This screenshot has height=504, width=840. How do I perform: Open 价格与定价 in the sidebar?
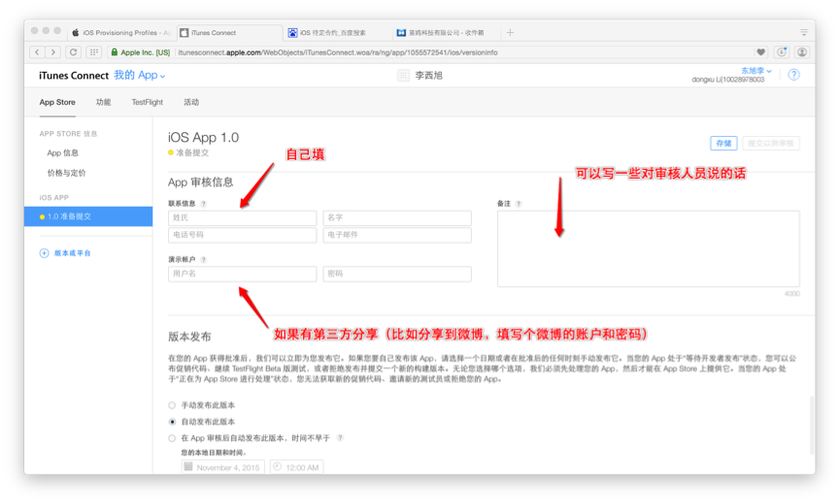coord(66,173)
